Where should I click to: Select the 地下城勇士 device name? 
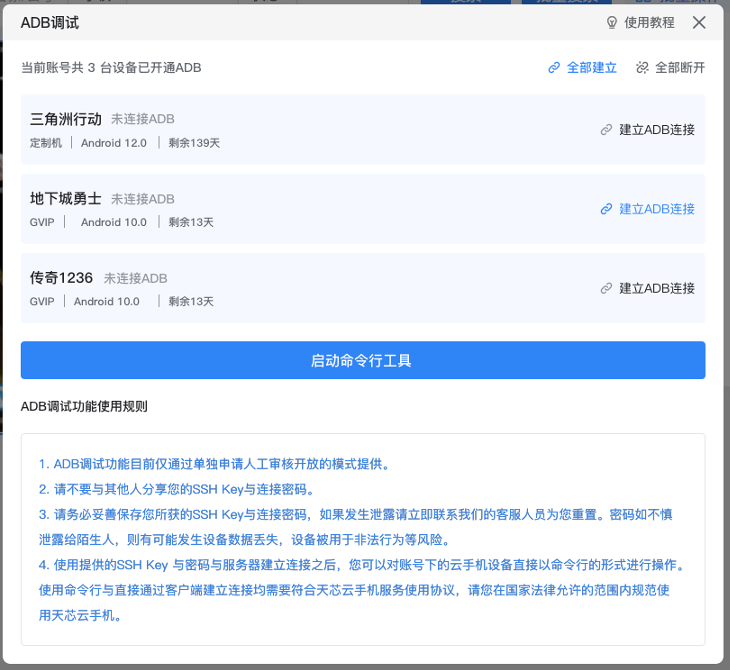(x=66, y=198)
